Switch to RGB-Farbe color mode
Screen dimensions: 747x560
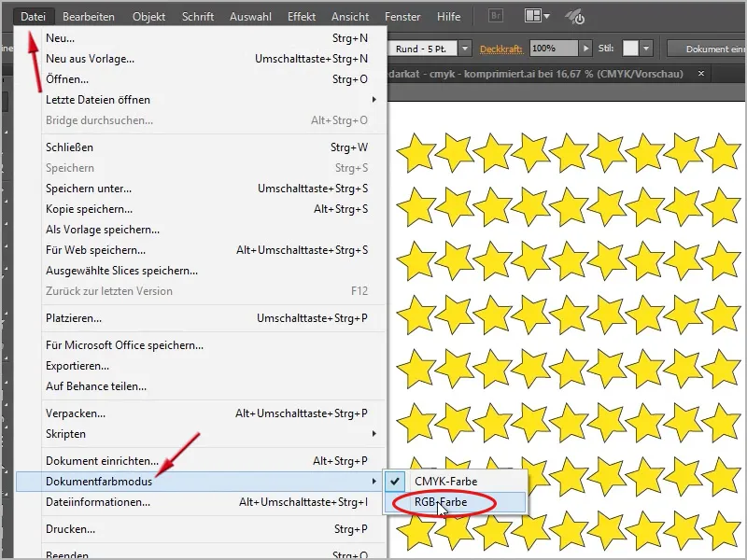point(456,502)
